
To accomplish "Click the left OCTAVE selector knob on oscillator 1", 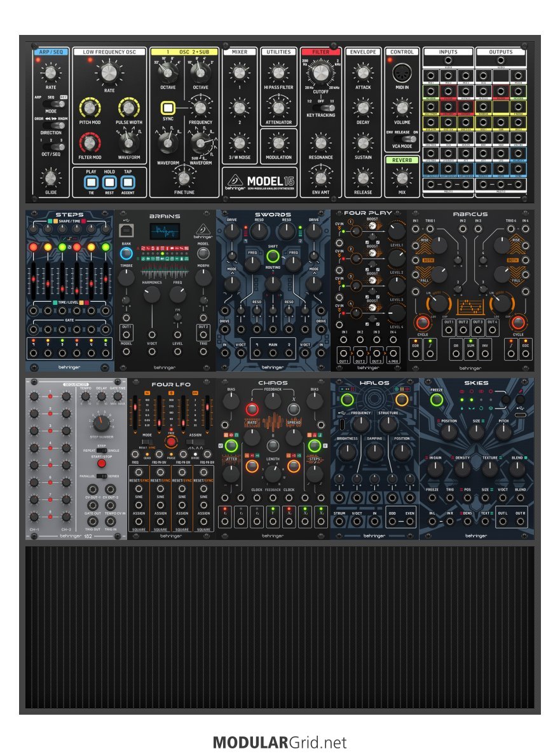I will (x=168, y=72).
